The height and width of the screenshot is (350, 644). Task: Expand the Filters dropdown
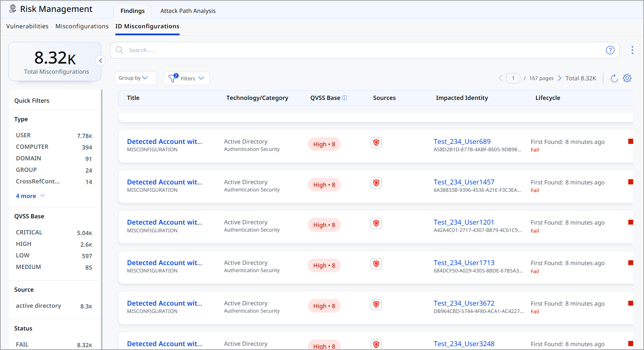(x=187, y=78)
